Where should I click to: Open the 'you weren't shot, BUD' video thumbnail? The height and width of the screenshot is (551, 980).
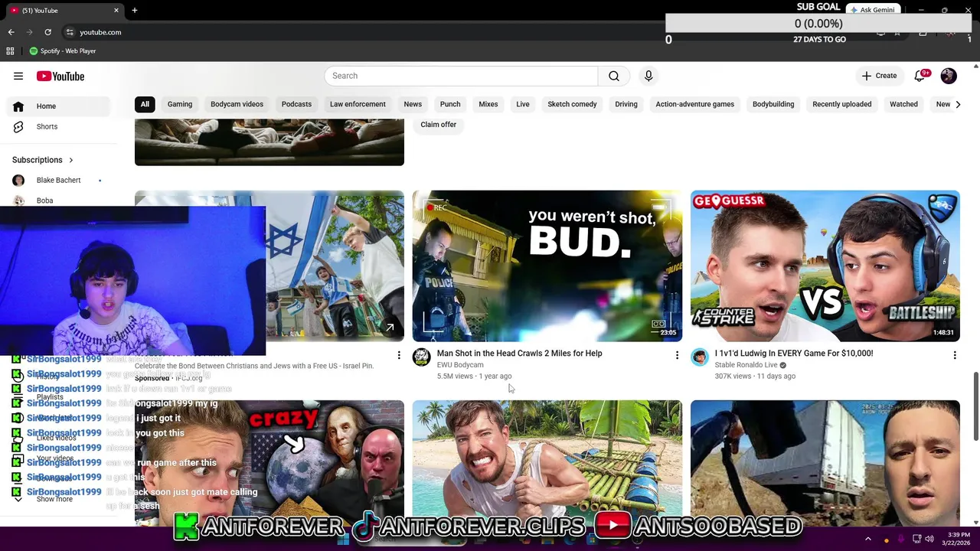tap(547, 266)
